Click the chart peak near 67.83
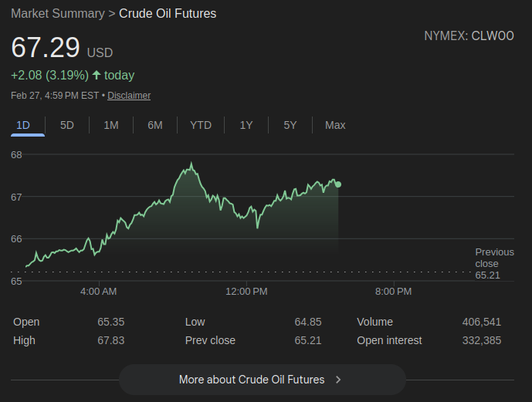The image size is (532, 402). [x=191, y=164]
